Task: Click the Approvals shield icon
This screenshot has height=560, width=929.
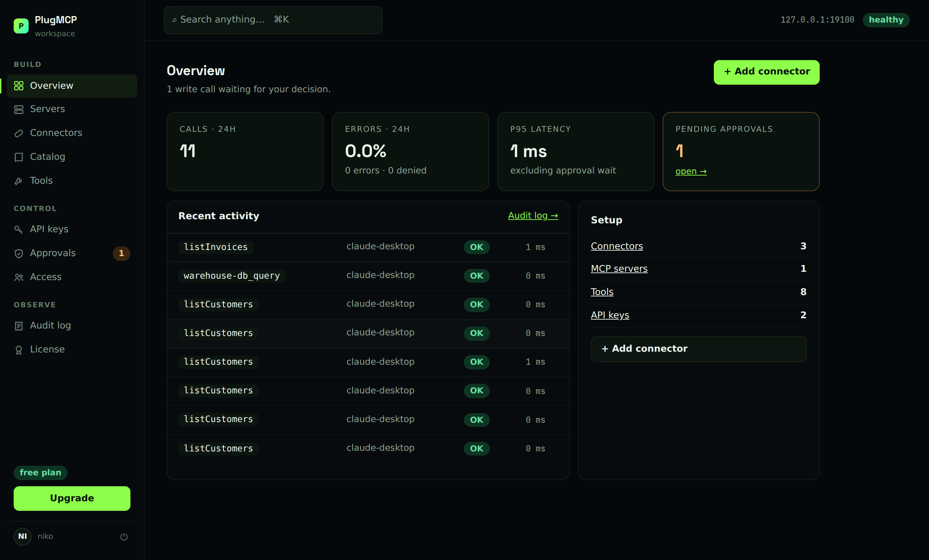Action: coord(18,253)
